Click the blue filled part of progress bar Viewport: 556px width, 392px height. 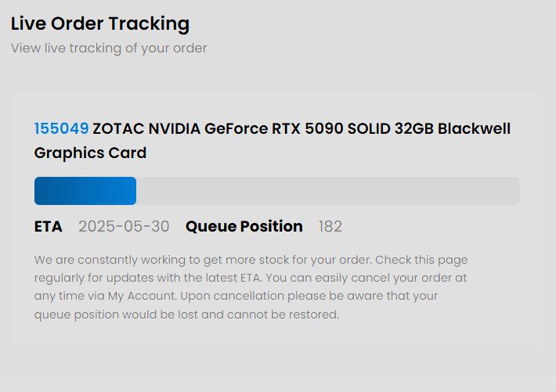[x=85, y=191]
